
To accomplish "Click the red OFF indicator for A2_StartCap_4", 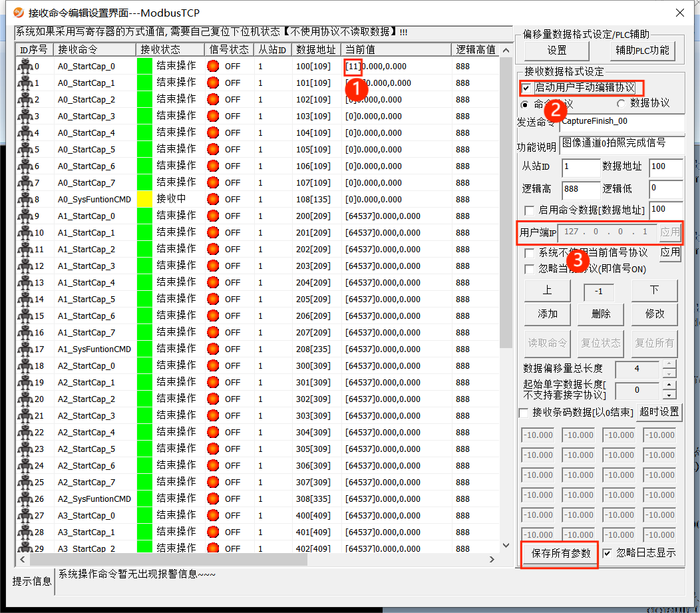I will [213, 432].
